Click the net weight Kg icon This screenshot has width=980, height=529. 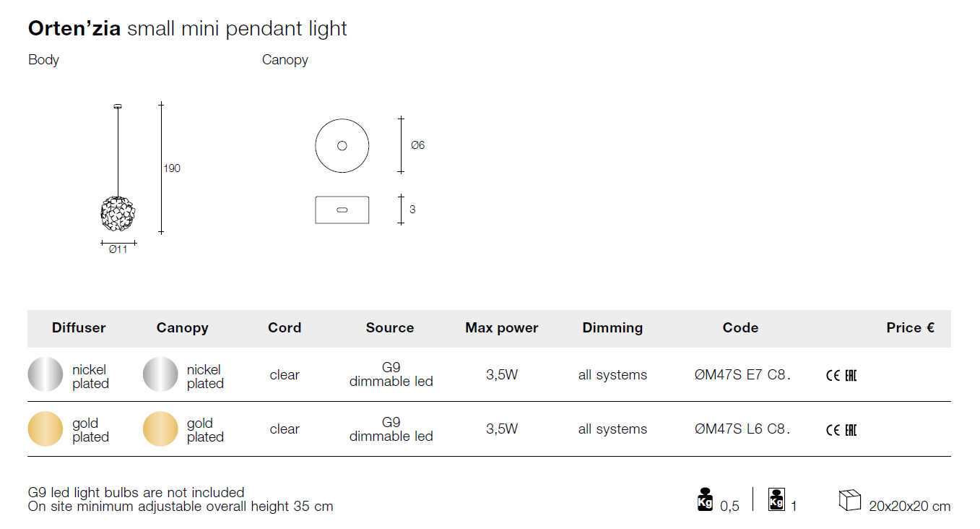(705, 499)
